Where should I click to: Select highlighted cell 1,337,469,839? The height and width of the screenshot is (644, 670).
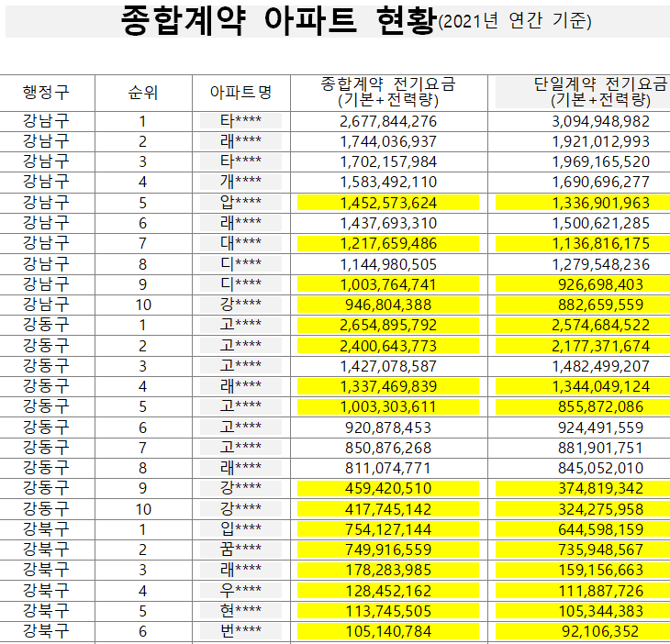(388, 386)
